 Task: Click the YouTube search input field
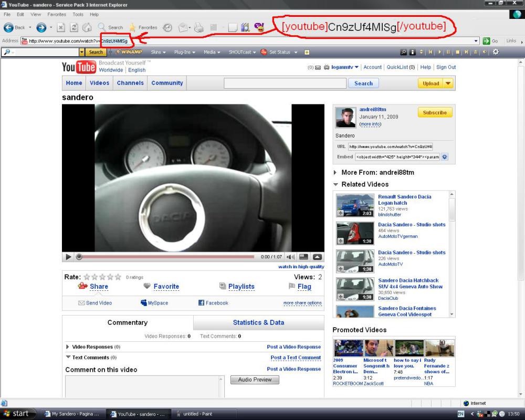pos(285,83)
